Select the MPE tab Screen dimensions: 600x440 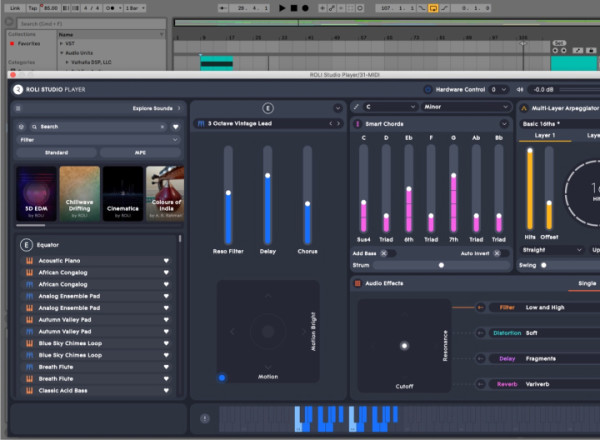point(140,153)
